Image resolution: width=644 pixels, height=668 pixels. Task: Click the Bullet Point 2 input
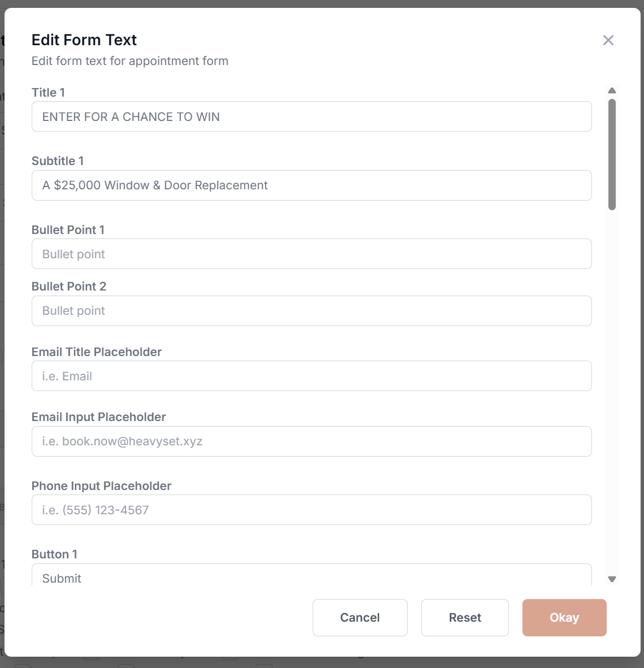311,310
